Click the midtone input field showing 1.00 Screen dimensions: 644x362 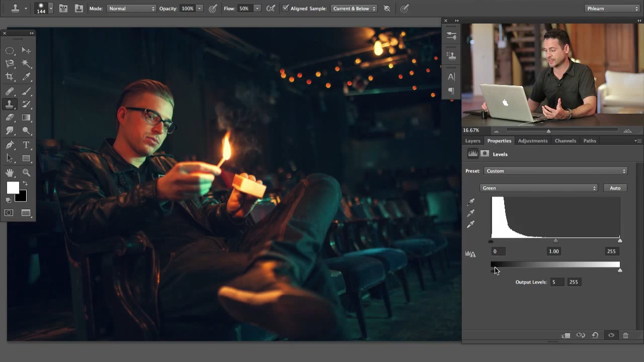(x=553, y=251)
